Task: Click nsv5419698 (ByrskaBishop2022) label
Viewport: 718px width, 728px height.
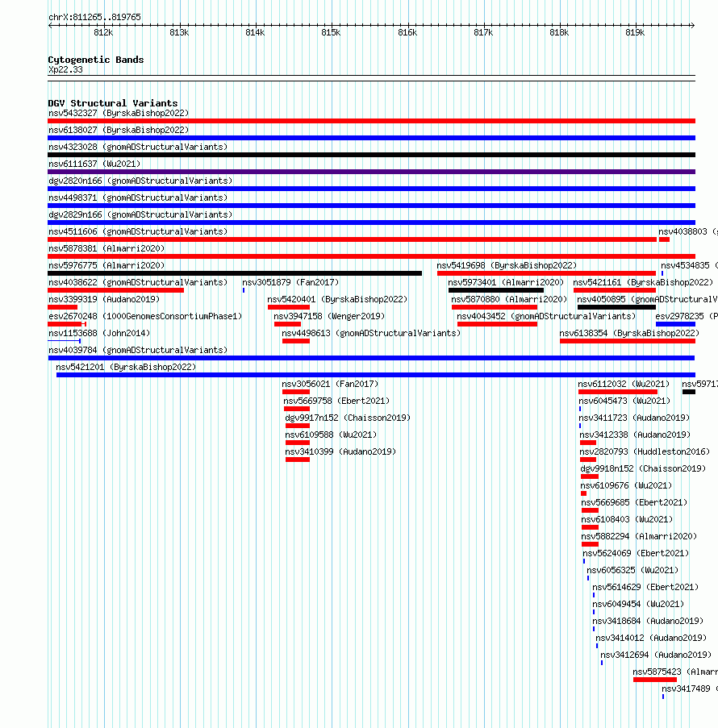Action: pos(507,265)
